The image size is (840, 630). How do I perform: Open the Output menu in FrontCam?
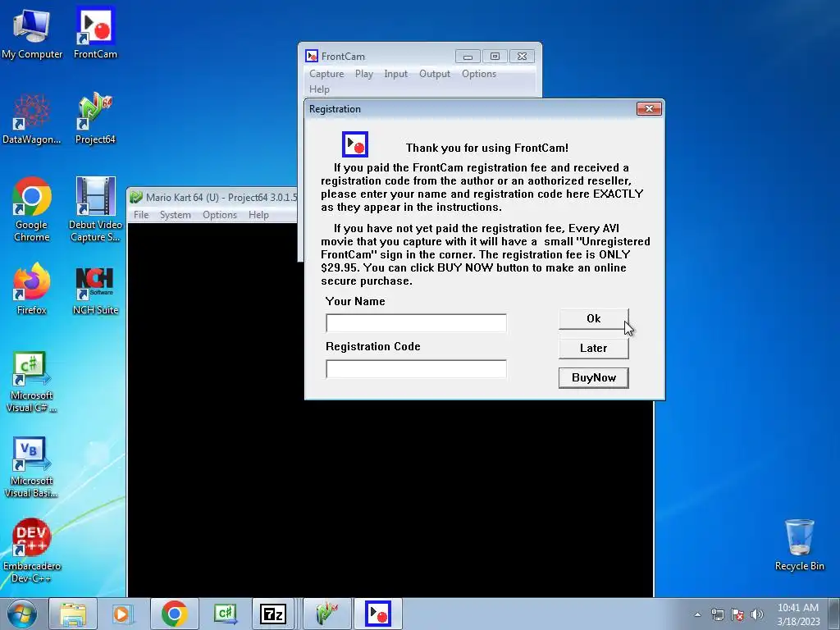pyautogui.click(x=435, y=74)
